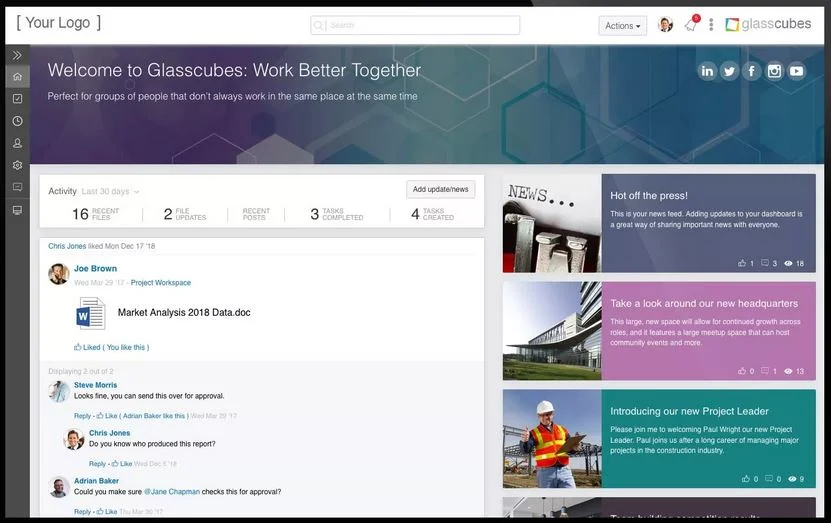Image resolution: width=831 pixels, height=523 pixels.
Task: Open Market Analysis 2018 Data.doc
Action: (x=184, y=313)
